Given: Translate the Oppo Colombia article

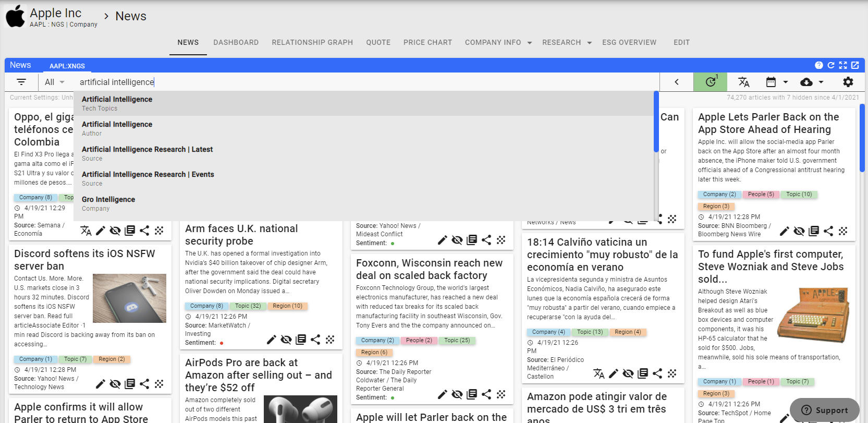Looking at the screenshot, I should 86,231.
